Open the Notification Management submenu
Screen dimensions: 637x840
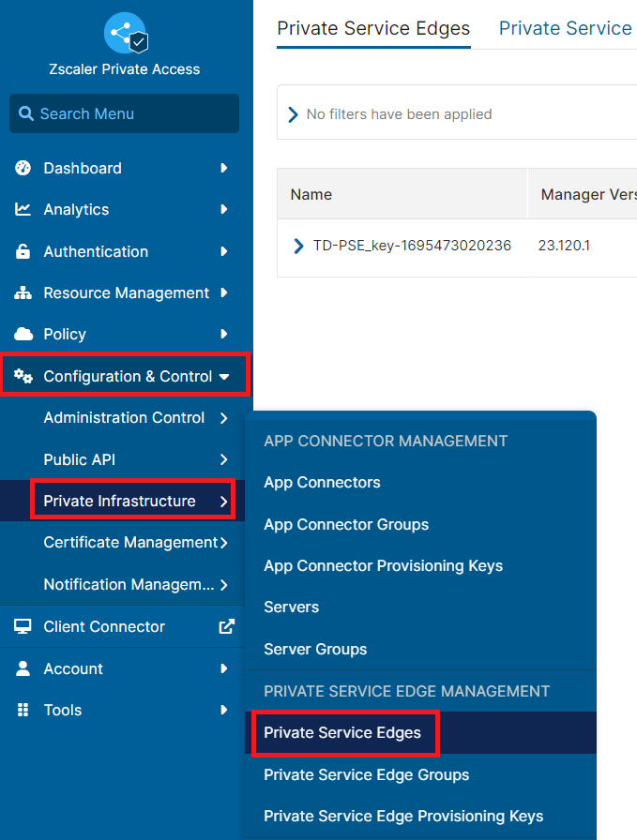point(124,584)
